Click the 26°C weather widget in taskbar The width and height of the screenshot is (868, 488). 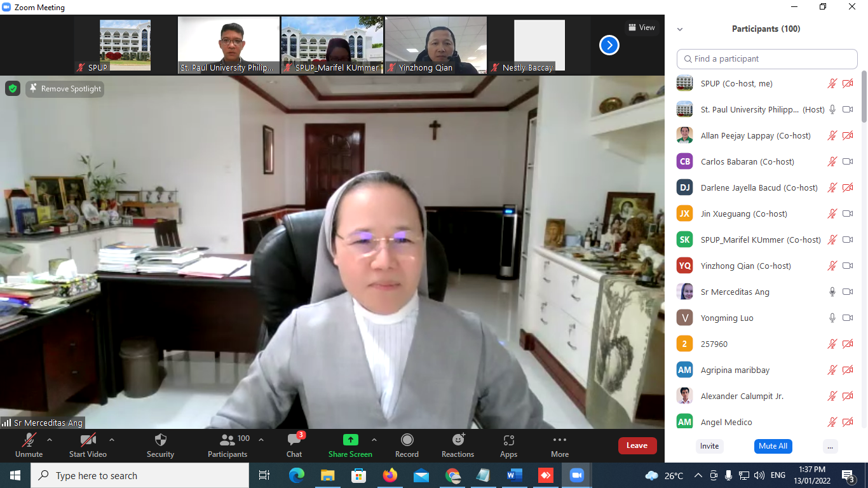(665, 475)
